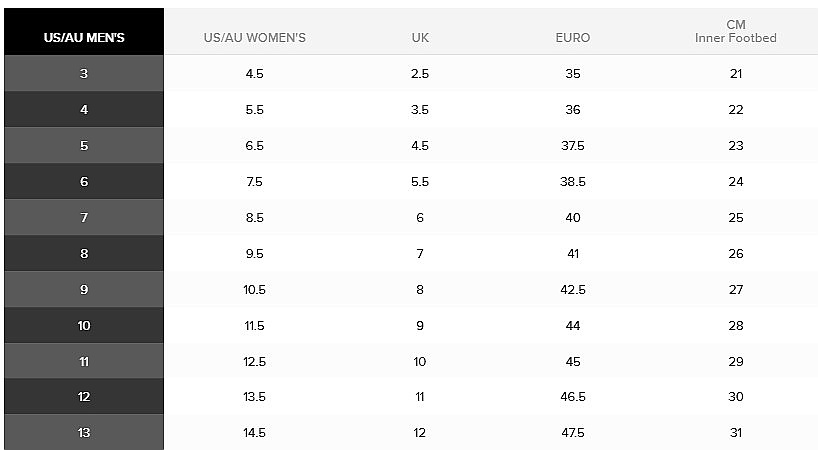Pick men's size 13 row cell
Image resolution: width=818 pixels, height=450 pixels.
(84, 432)
